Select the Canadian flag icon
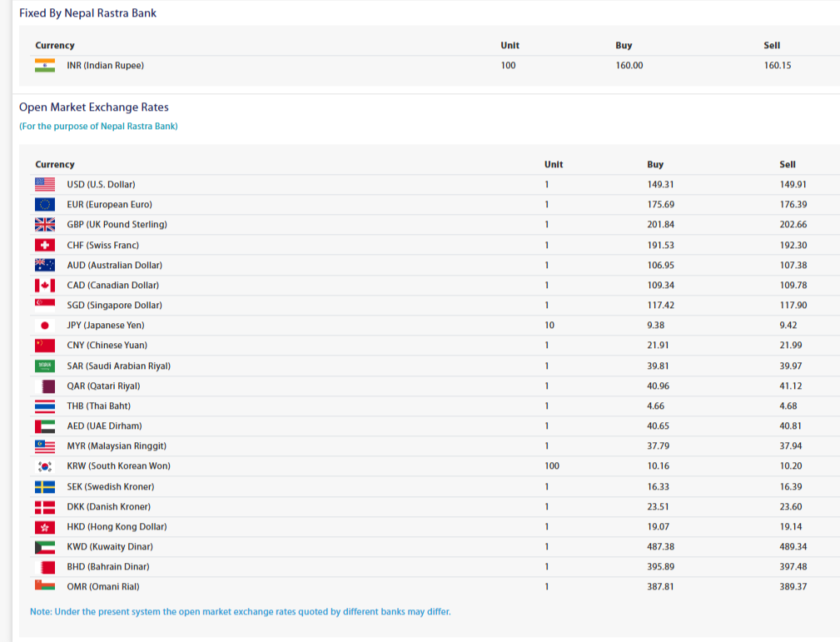840x642 pixels. coord(45,285)
